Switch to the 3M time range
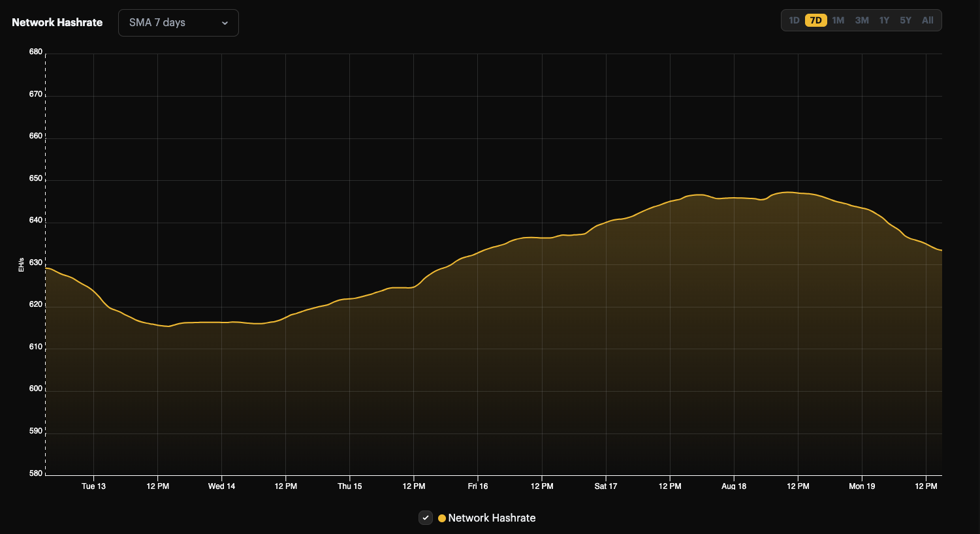Screen dimensions: 980x534 coord(861,20)
